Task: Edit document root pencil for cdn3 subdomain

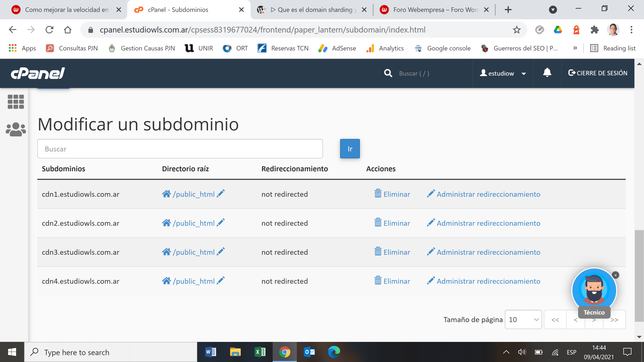Action: [221, 251]
